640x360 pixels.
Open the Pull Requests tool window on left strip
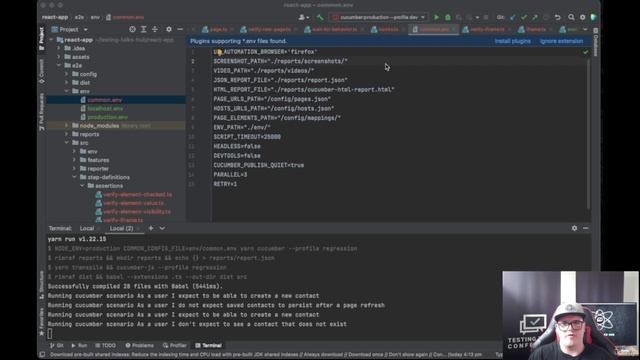pos(41,111)
